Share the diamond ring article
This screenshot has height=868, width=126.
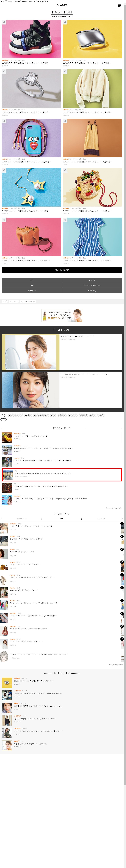point(4,71)
